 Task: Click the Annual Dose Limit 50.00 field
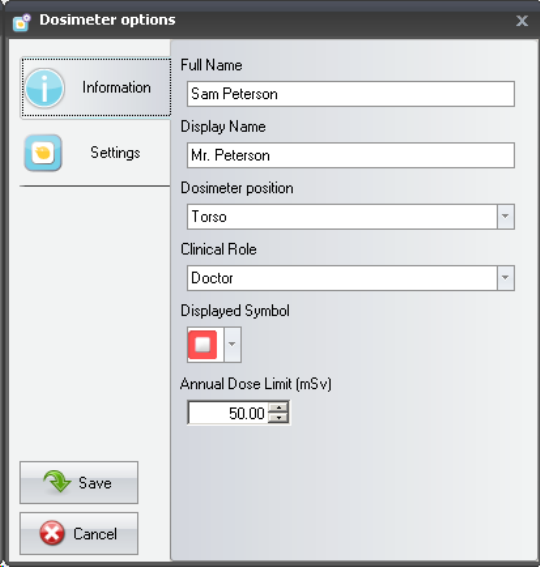228,413
